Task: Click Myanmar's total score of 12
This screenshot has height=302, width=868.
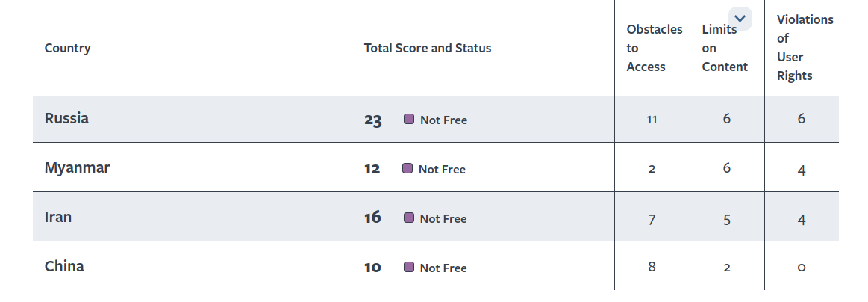Action: (372, 169)
